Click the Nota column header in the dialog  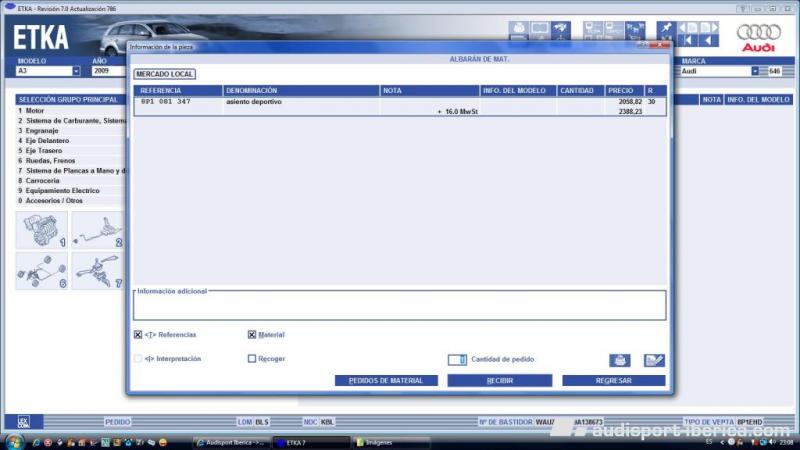[430, 91]
